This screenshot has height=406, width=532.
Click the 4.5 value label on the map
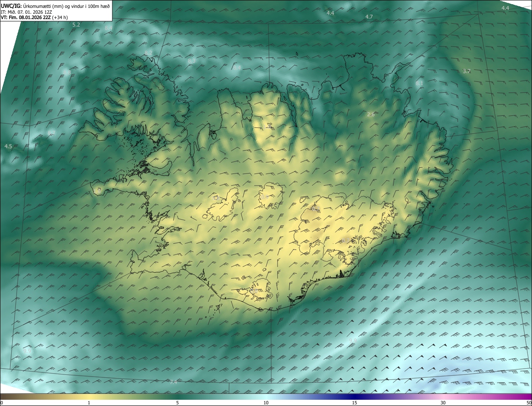8,147
